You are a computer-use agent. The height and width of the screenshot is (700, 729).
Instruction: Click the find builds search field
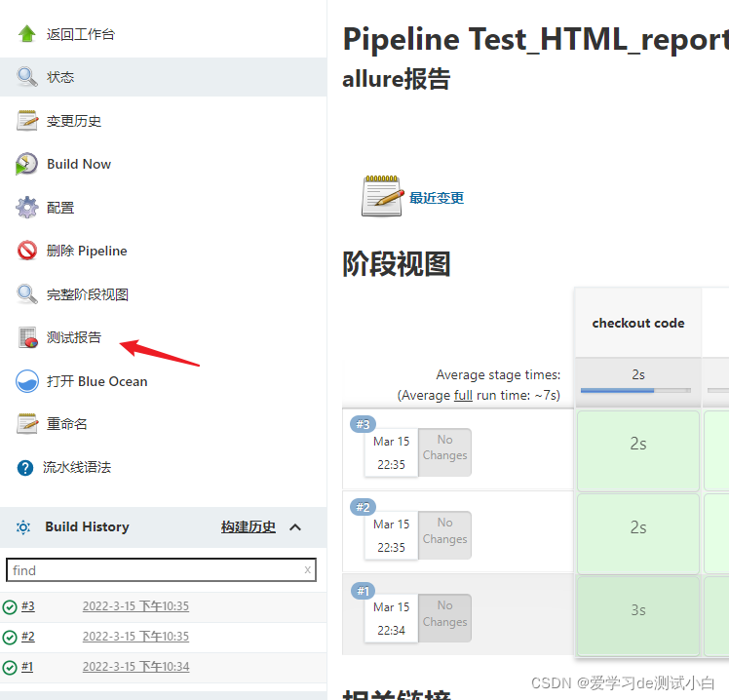click(x=154, y=570)
